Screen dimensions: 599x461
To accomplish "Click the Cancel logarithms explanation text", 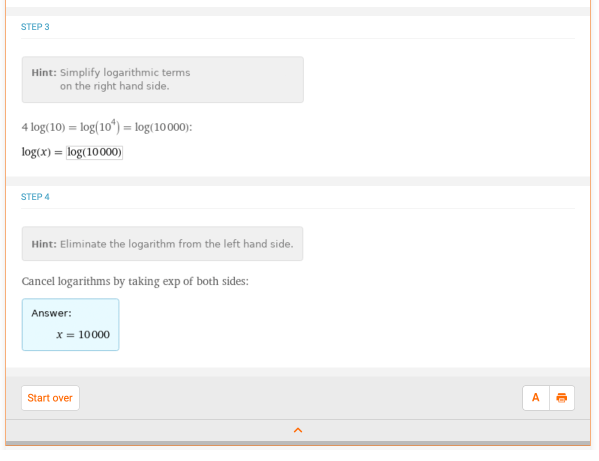I will [x=135, y=281].
